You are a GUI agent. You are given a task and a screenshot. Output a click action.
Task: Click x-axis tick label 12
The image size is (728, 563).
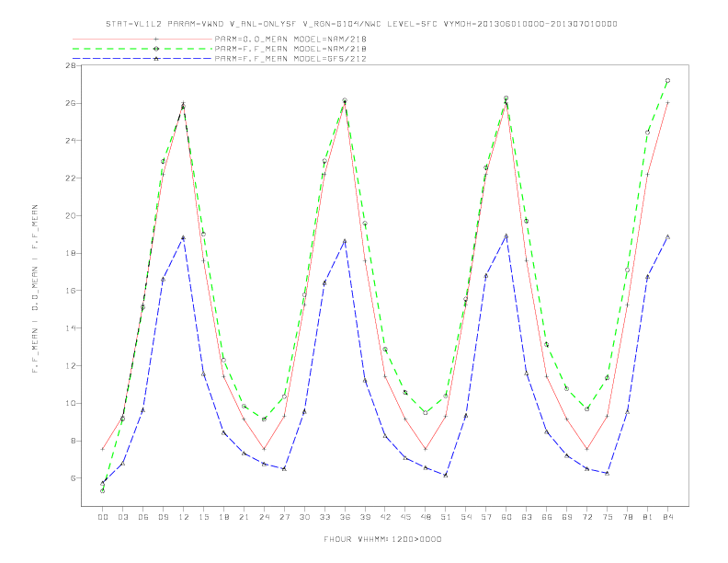pos(184,517)
